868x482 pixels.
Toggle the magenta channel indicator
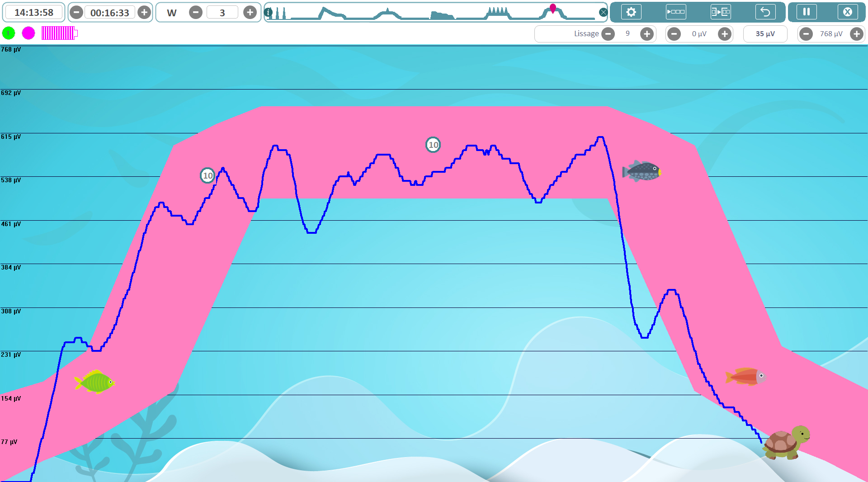tap(28, 33)
